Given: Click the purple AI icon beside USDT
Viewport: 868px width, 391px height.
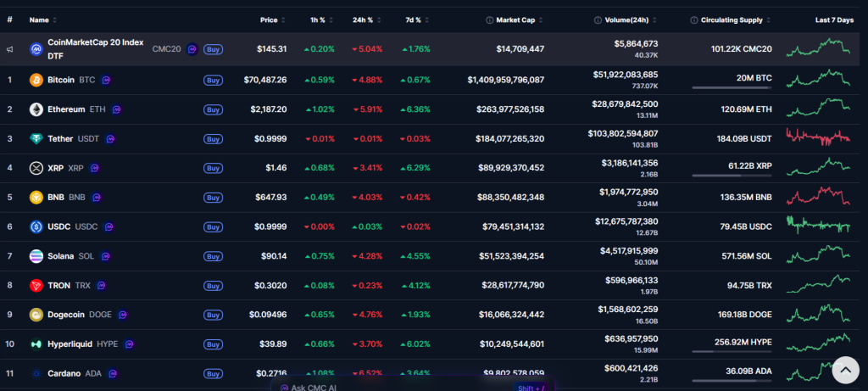Looking at the screenshot, I should pos(110,139).
